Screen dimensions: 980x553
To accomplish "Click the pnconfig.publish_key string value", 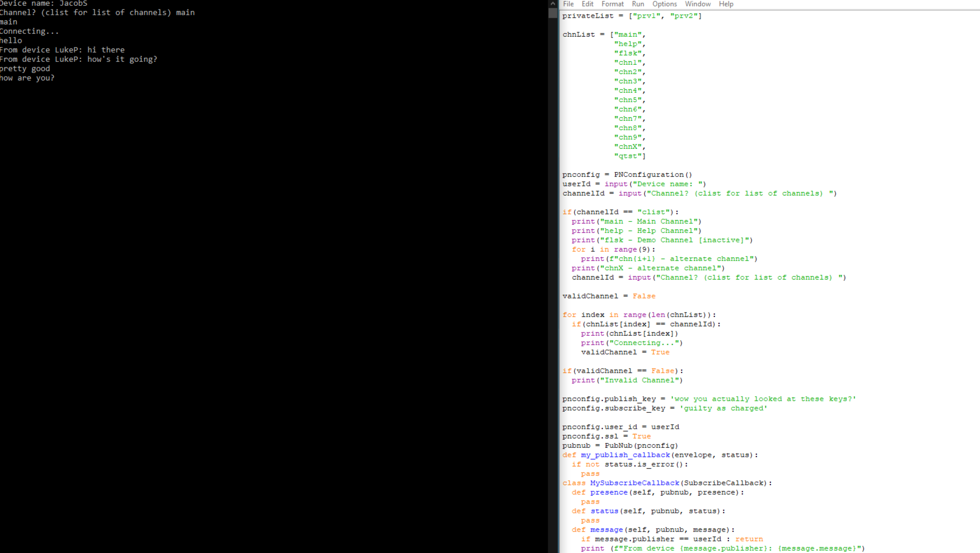I will click(762, 399).
